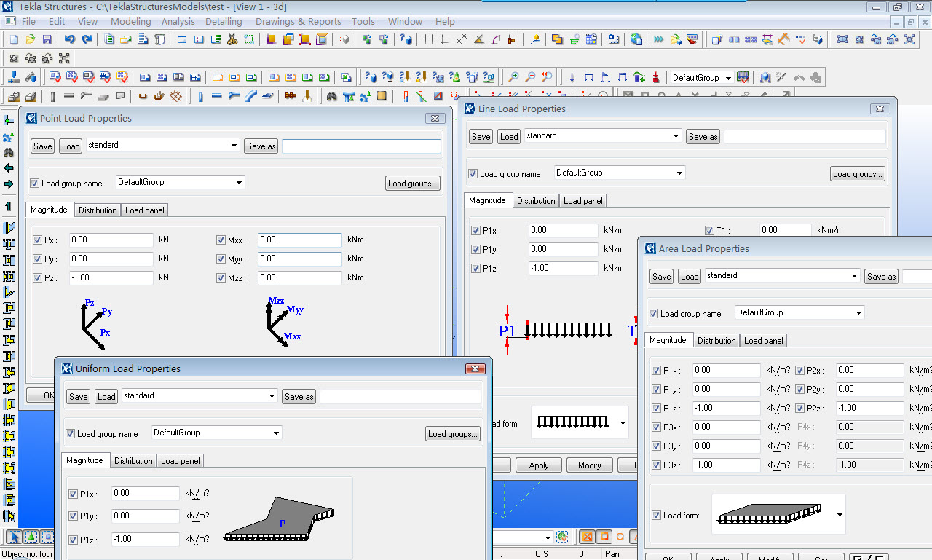Open the Drawings & Reports menu

299,21
